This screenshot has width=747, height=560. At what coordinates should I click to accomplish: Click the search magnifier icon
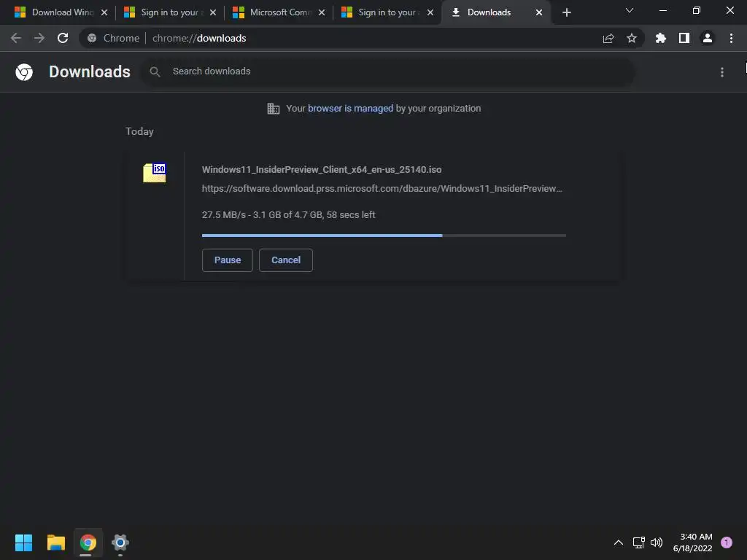pyautogui.click(x=155, y=72)
